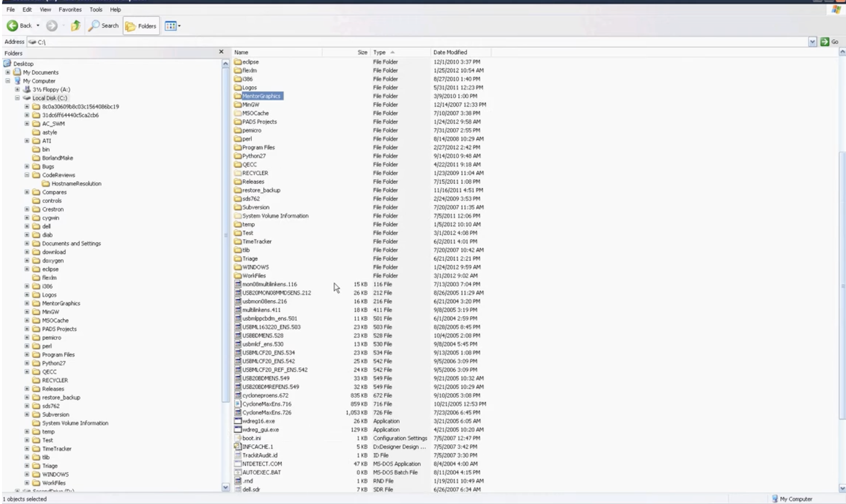Click the Back arrow icon

coord(13,26)
